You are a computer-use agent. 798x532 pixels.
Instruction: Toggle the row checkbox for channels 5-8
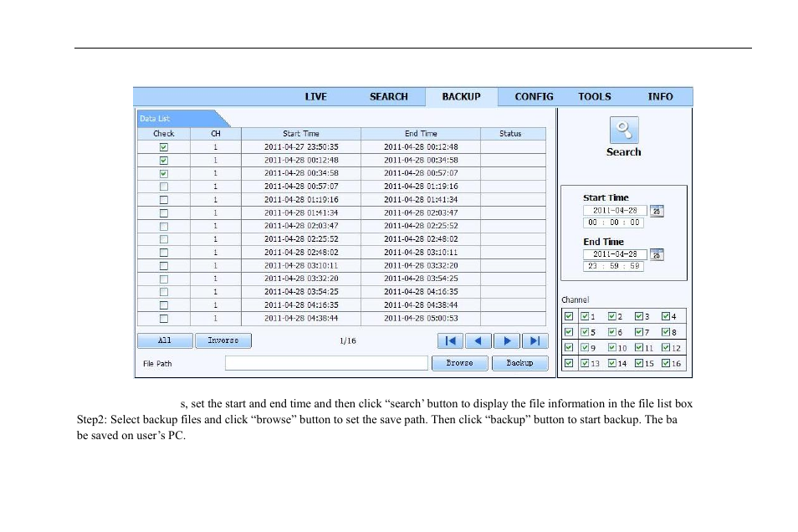(569, 332)
